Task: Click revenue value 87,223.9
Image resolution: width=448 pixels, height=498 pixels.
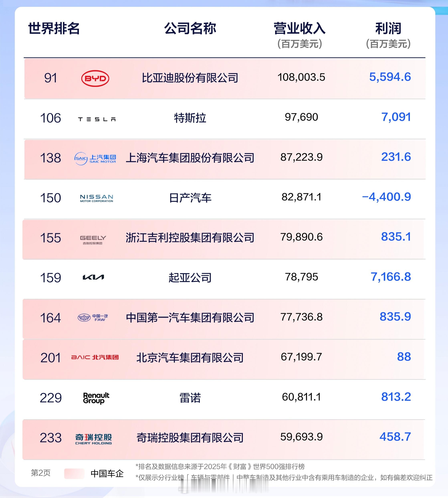Action: coord(301,157)
